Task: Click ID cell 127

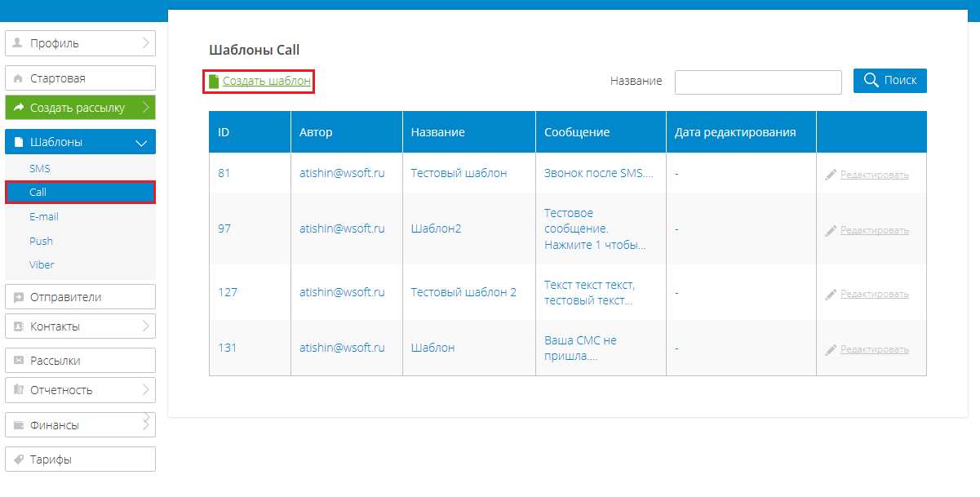Action: pyautogui.click(x=228, y=292)
